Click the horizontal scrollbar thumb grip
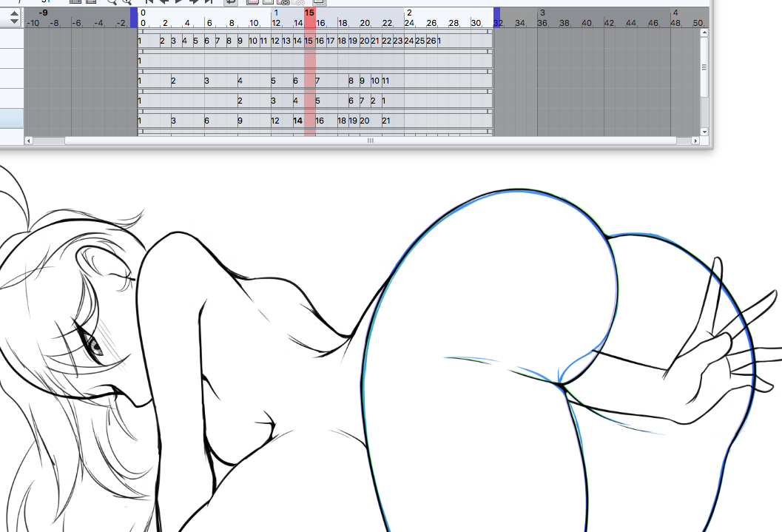The image size is (782, 532). click(371, 141)
